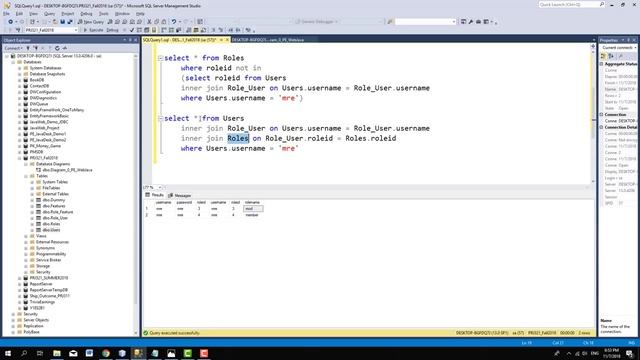Click the New Query toolbar button
This screenshot has width=640, height=360.
[91, 22]
